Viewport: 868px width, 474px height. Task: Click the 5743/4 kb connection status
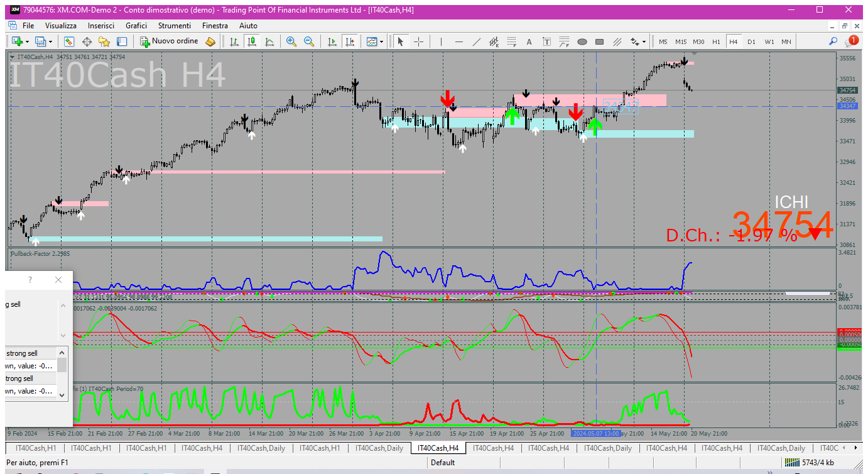tap(809, 463)
